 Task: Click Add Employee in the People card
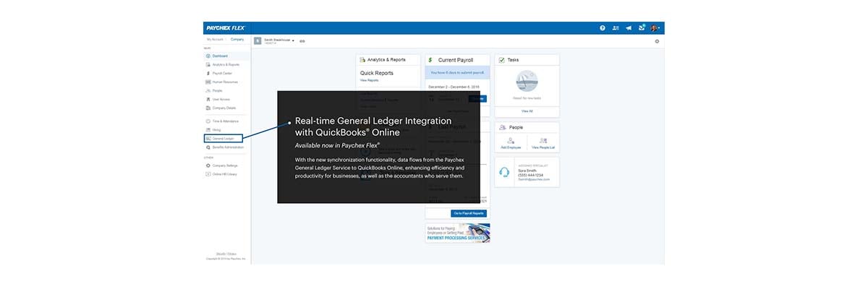pyautogui.click(x=511, y=144)
